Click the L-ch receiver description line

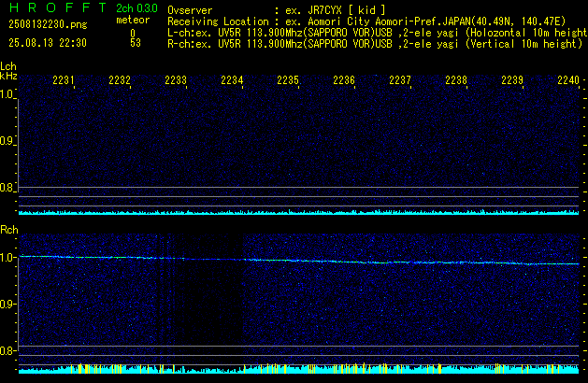point(378,33)
